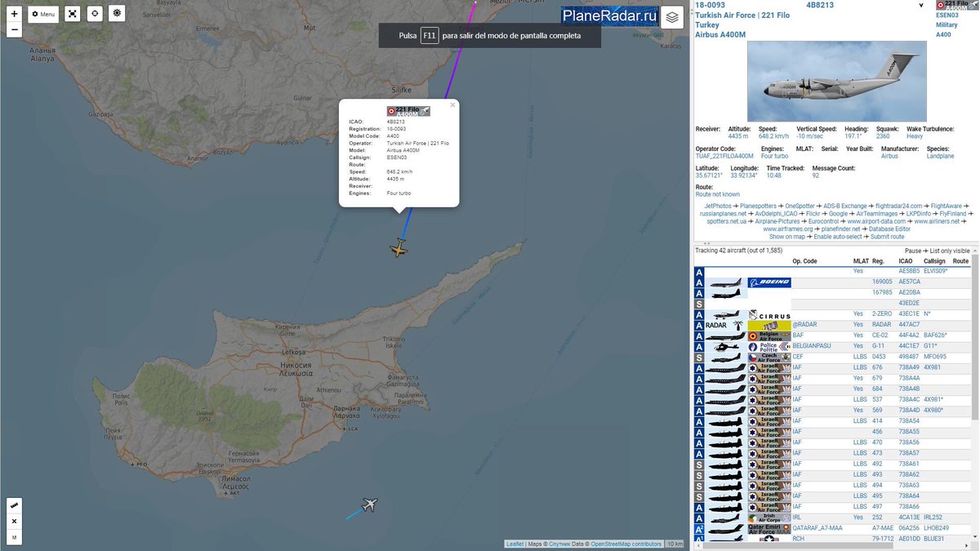The image size is (980, 551).
Task: Sort list by Callsign column header
Action: [x=934, y=261]
